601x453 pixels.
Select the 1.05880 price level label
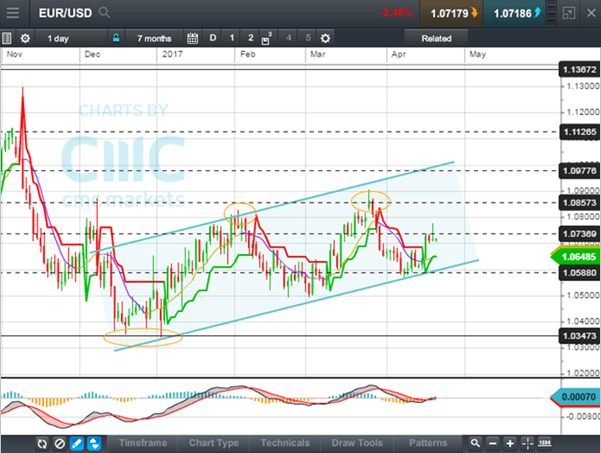(x=580, y=273)
